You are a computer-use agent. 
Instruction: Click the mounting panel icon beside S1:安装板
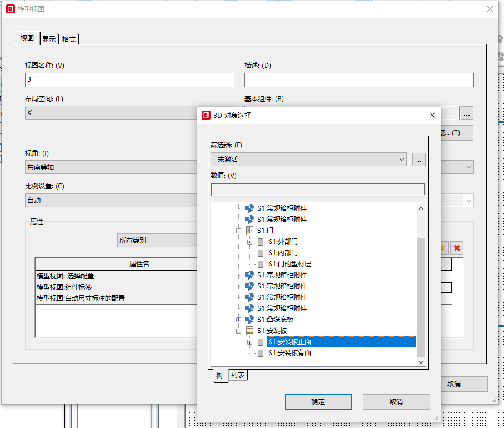tap(249, 331)
